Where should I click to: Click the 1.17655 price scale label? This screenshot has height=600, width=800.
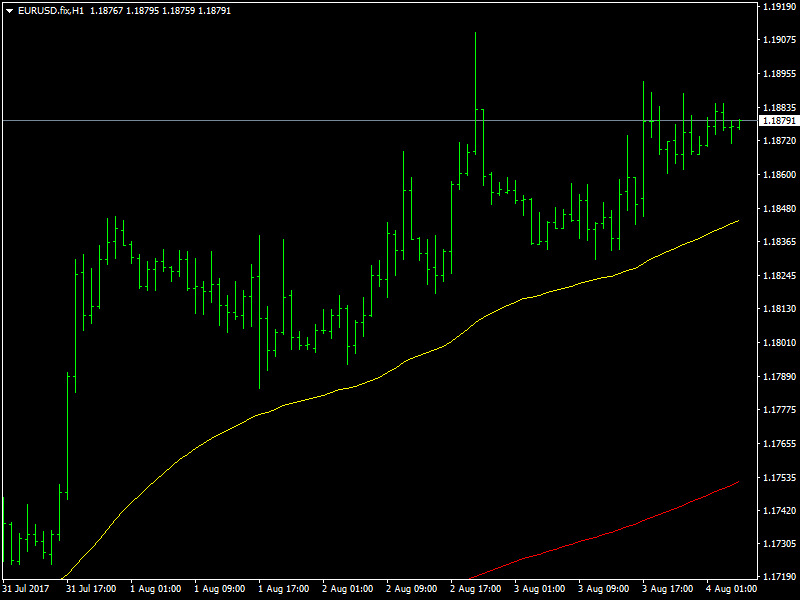[x=779, y=444]
